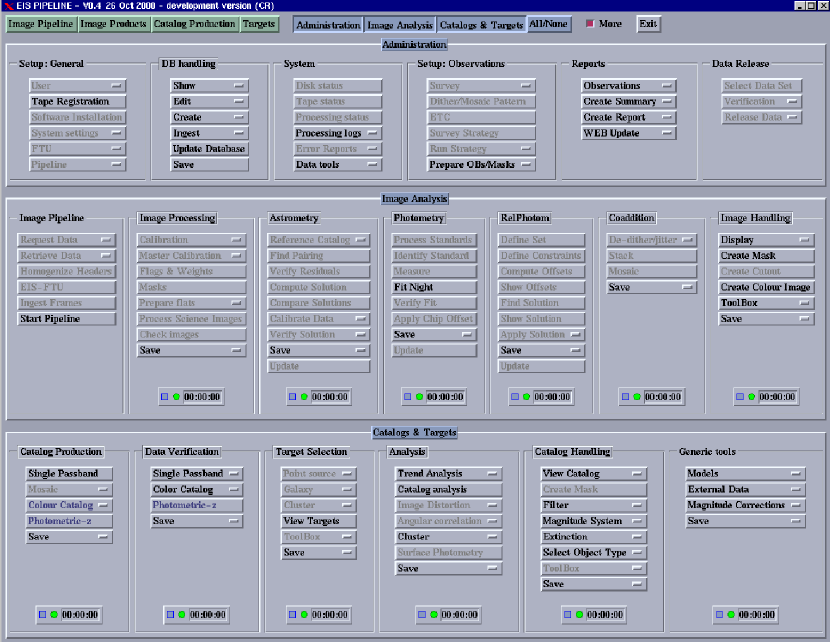Click the blue square indicator under Catalog Handling
This screenshot has height=642, width=830.
point(566,614)
